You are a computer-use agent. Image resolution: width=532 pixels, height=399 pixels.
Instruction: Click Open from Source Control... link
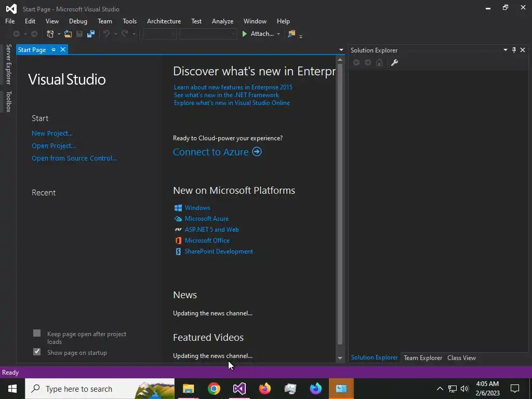(x=74, y=158)
